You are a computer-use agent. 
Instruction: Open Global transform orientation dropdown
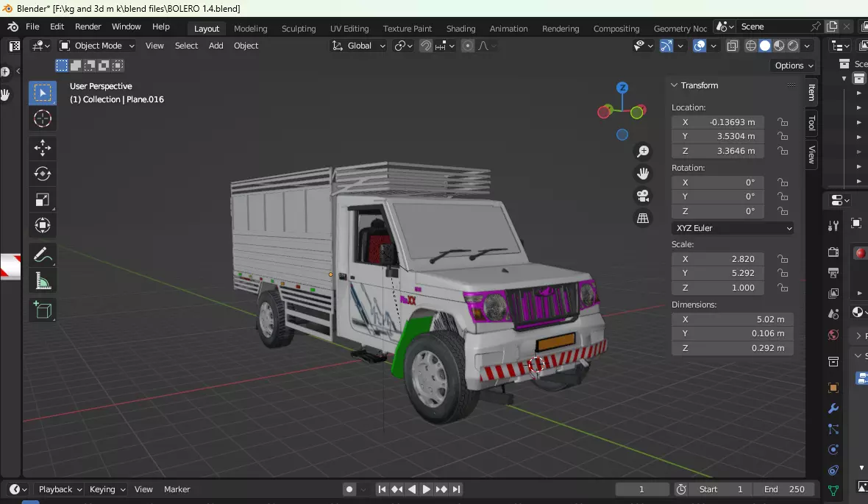click(358, 46)
